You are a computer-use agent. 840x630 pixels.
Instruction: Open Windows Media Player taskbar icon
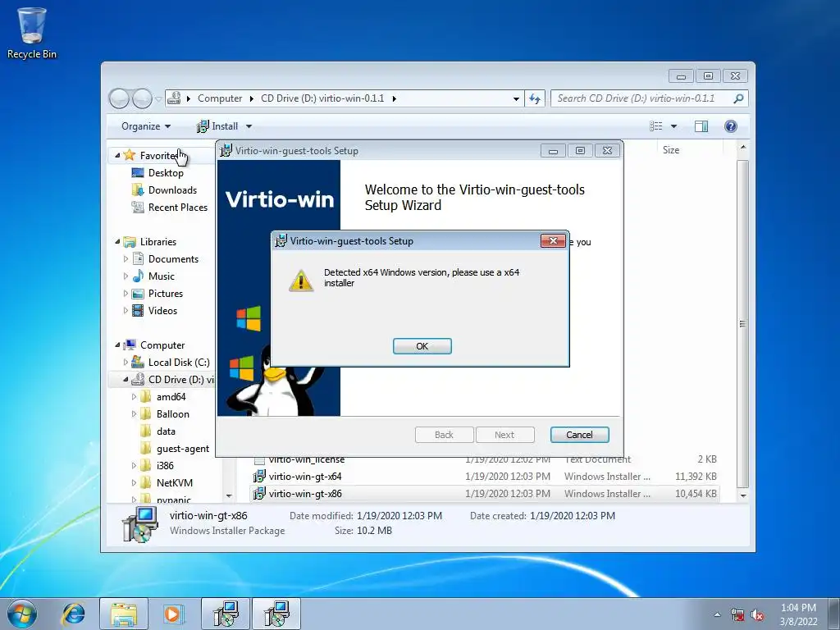pyautogui.click(x=174, y=614)
